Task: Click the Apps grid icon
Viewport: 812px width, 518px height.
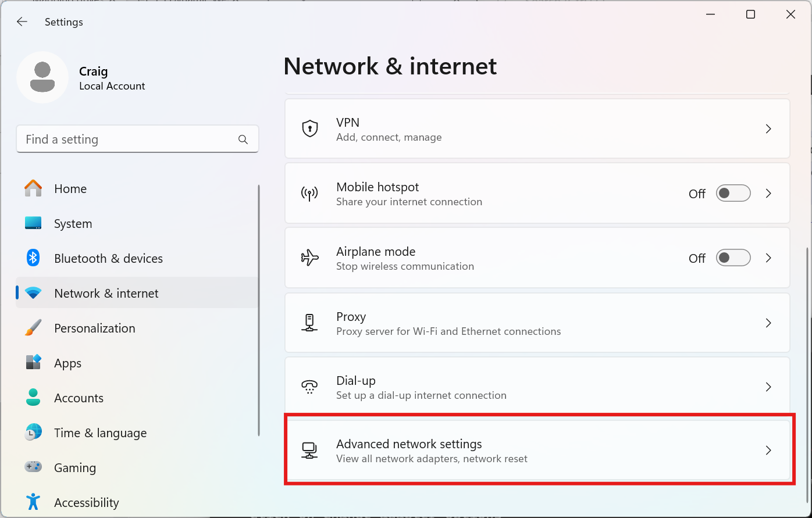Action: (33, 363)
